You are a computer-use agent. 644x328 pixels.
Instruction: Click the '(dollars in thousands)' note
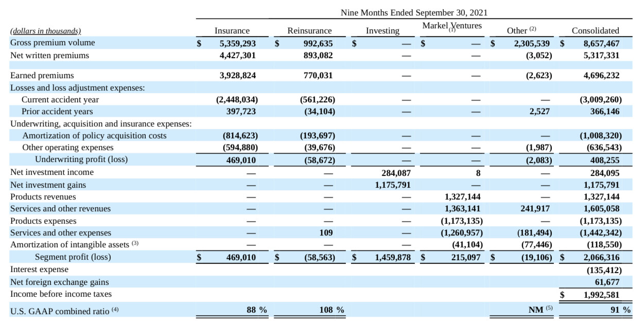pyautogui.click(x=46, y=31)
